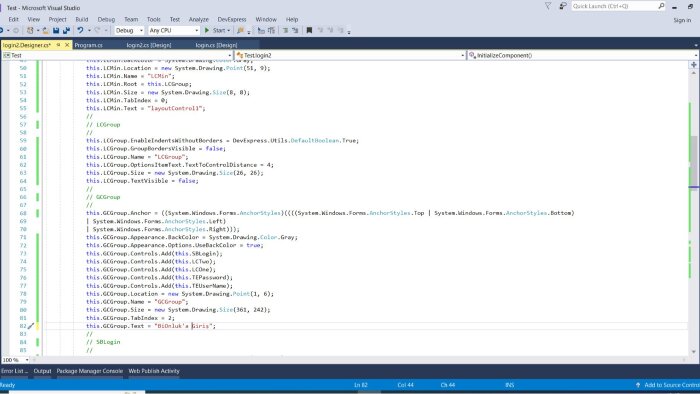
Task: Click the split editor button above scrollbar
Action: tap(694, 65)
